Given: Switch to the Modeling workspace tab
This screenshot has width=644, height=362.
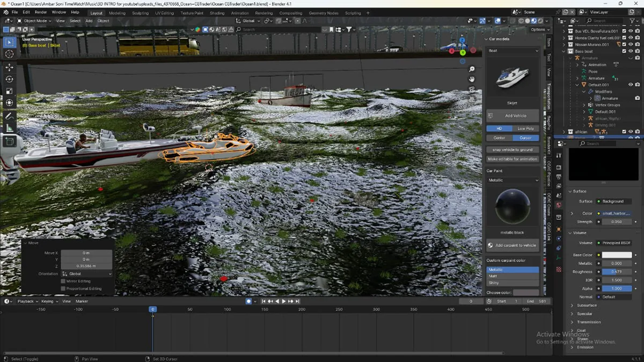Looking at the screenshot, I should [117, 13].
